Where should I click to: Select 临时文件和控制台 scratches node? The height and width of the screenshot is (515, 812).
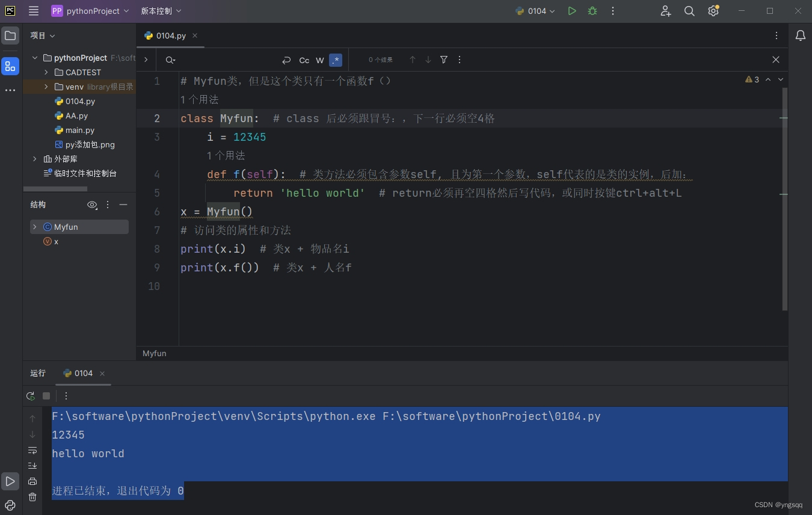pyautogui.click(x=80, y=173)
